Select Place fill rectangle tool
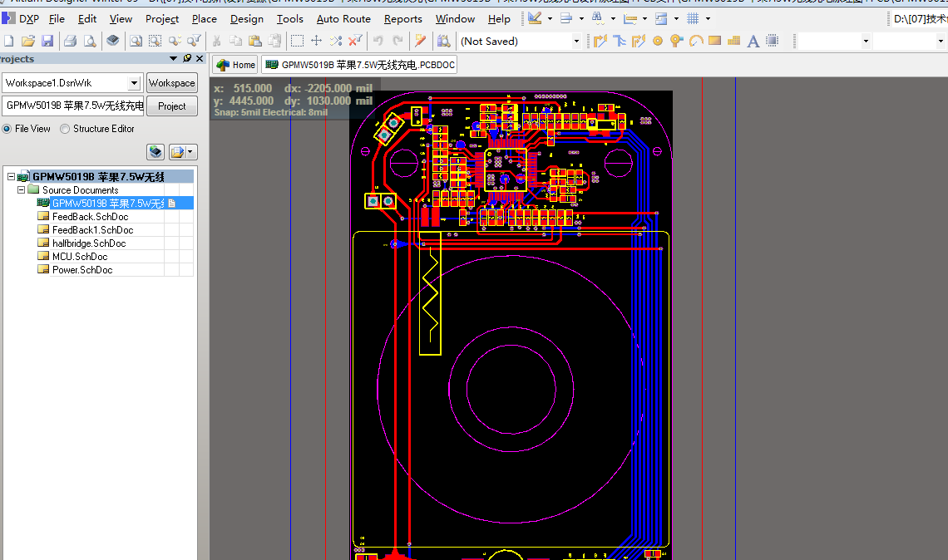This screenshot has width=948, height=560. 714,41
